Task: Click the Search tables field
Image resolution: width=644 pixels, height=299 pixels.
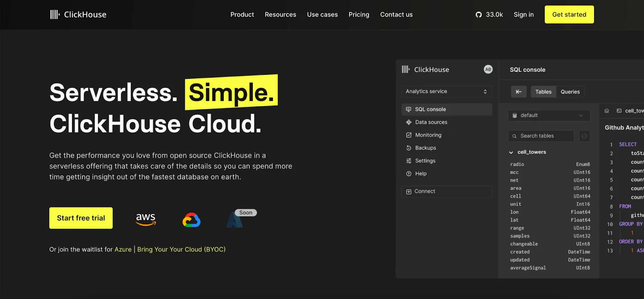Action: pos(541,136)
